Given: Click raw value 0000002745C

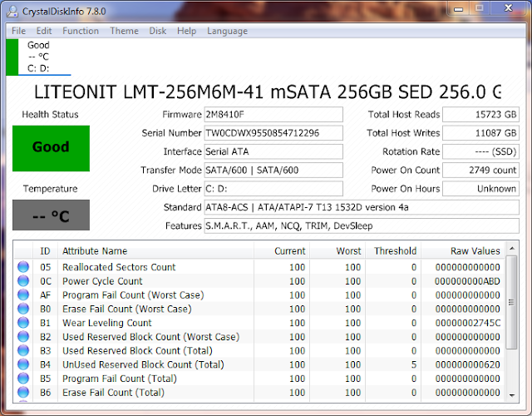Looking at the screenshot, I should point(467,323).
